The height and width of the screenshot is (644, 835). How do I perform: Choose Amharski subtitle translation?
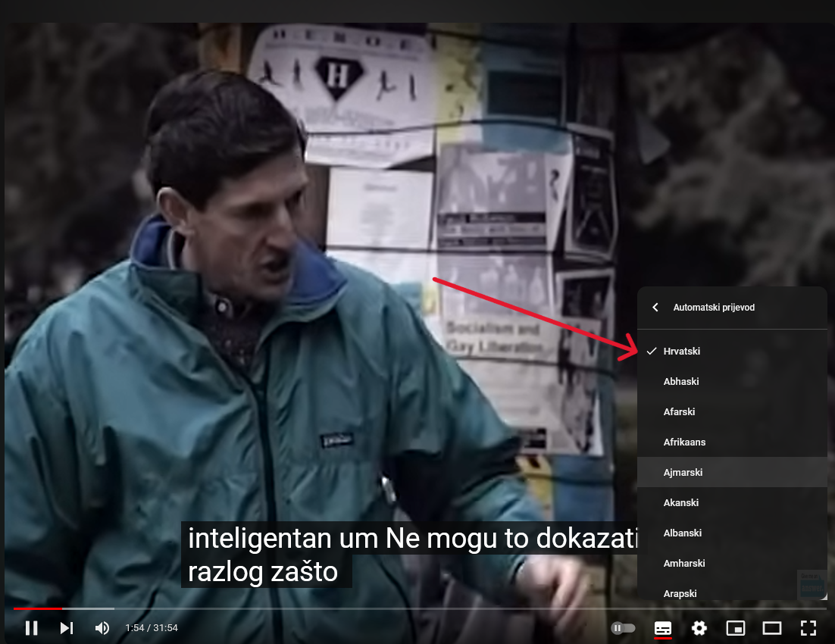pos(683,563)
